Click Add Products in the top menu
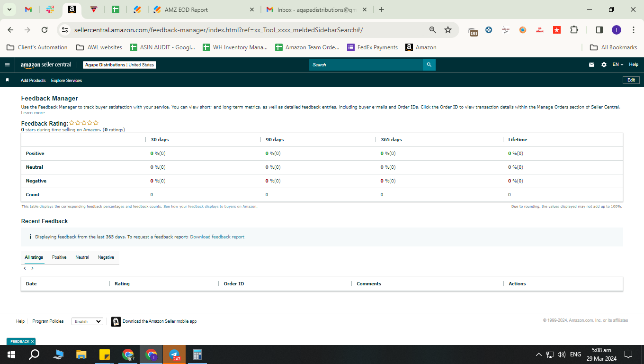The image size is (644, 364). pos(33,81)
